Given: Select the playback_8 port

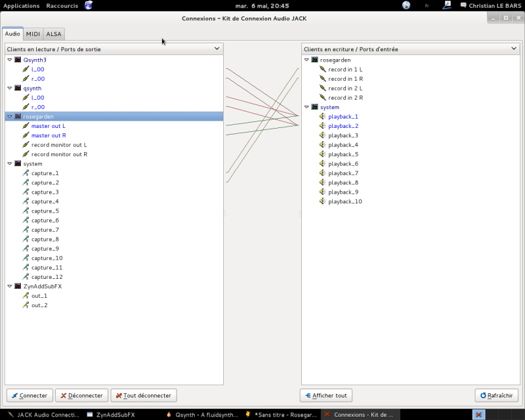Looking at the screenshot, I should tap(343, 183).
